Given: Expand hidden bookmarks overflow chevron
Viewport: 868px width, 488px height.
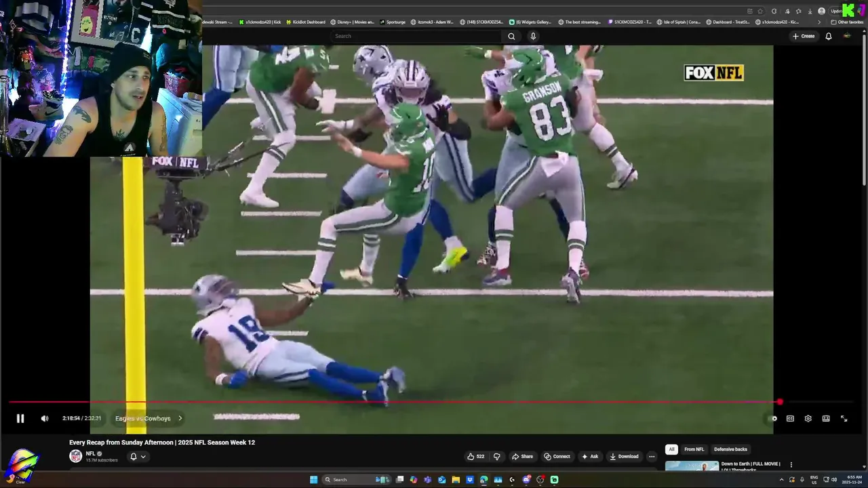Looking at the screenshot, I should [x=818, y=22].
